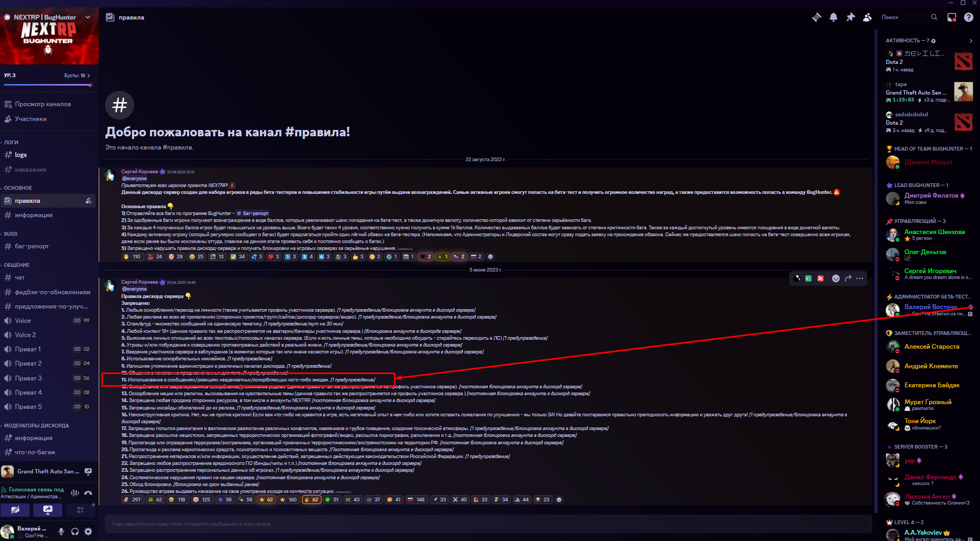The height and width of the screenshot is (541, 980).
Task: Open server boosts Бусты: 16 link
Action: pos(77,76)
